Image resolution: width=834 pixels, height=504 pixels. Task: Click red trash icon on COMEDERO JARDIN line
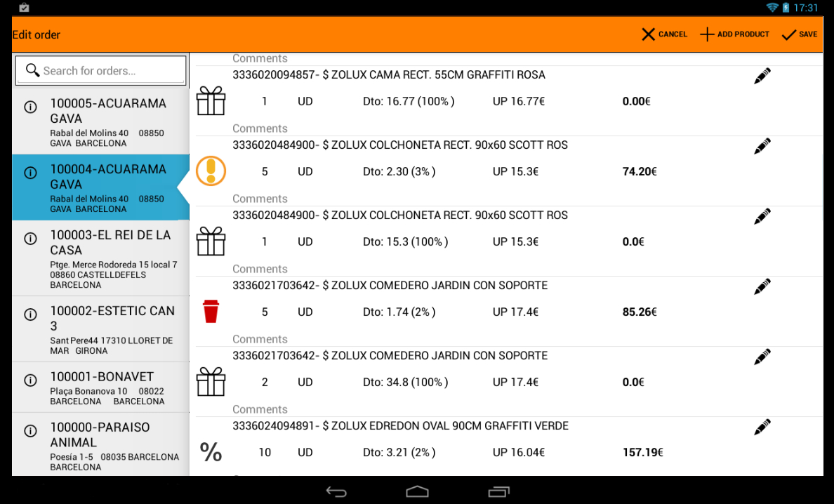coord(211,312)
